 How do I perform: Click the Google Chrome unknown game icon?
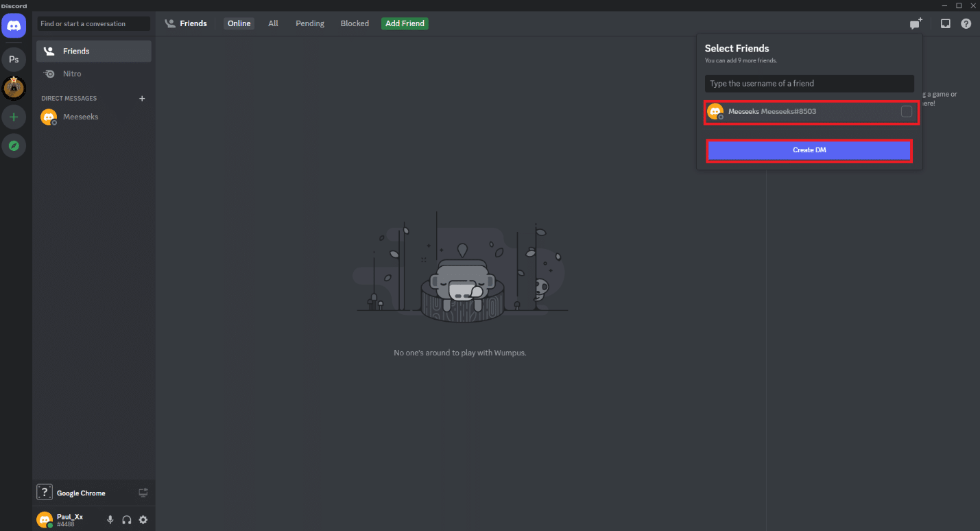(45, 493)
